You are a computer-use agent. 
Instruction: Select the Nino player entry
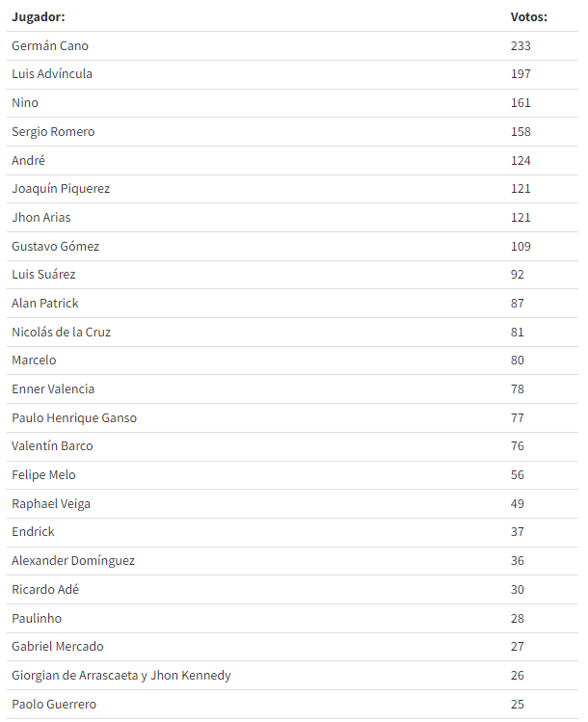[x=25, y=103]
